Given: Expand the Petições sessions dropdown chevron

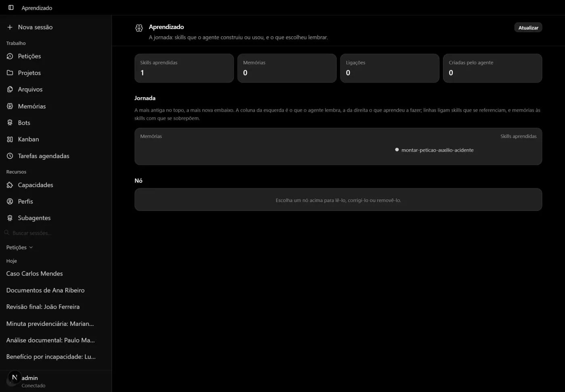Looking at the screenshot, I should point(31,247).
